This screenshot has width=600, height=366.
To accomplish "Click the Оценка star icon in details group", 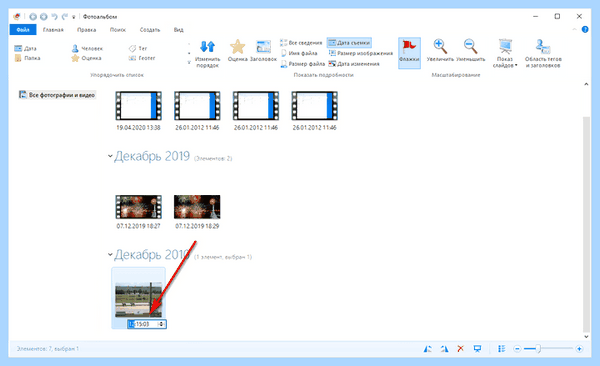I will (237, 47).
